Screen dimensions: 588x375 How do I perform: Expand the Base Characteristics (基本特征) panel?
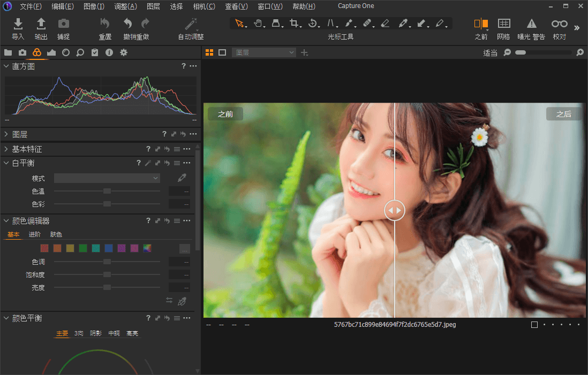[x=6, y=149]
